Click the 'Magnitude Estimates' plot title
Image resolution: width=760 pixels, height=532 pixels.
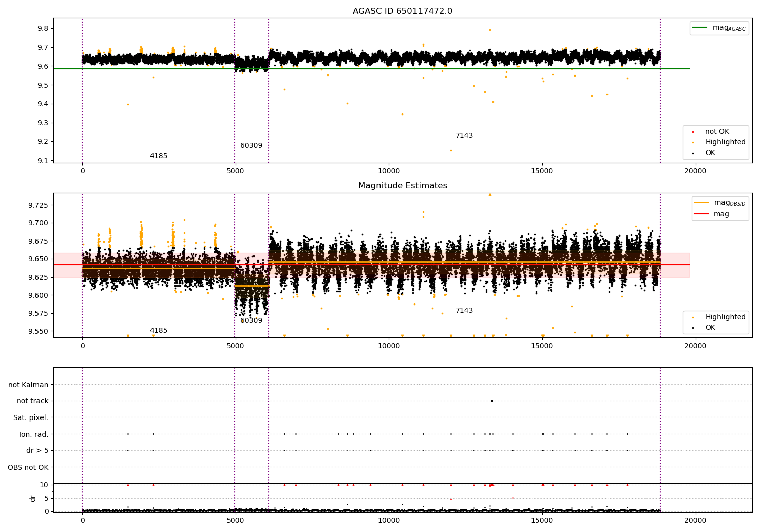pos(402,186)
